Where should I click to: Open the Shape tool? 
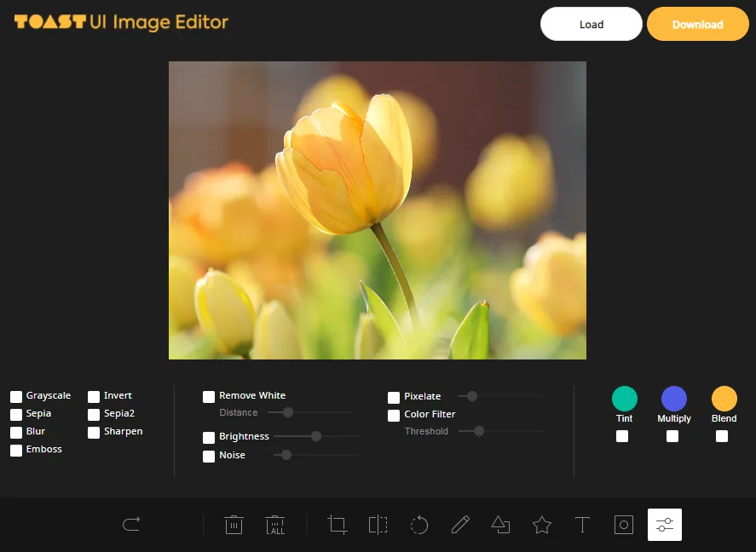[501, 525]
